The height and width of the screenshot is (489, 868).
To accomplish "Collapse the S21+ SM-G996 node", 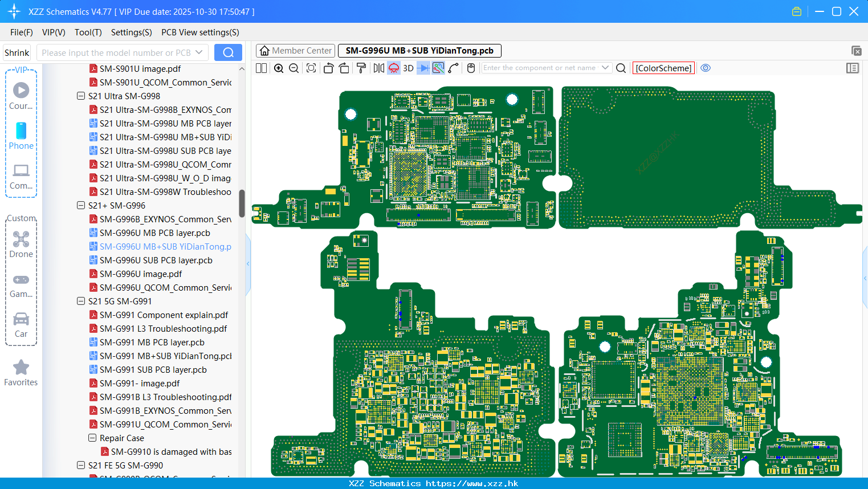I will point(81,206).
